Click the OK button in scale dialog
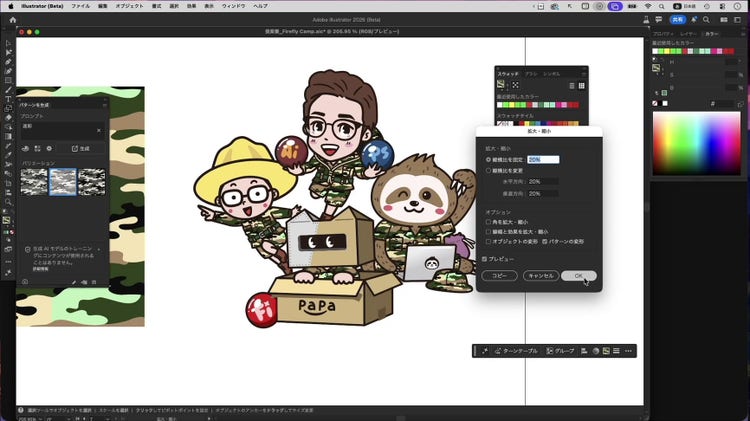750x421 pixels. click(578, 275)
